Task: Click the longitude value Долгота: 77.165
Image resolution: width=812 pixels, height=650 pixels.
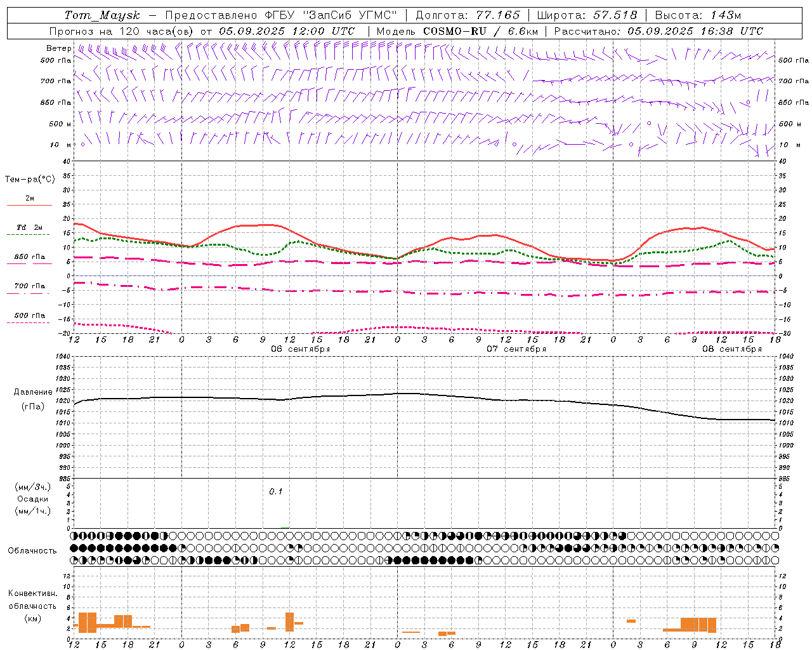Action: pyautogui.click(x=468, y=15)
